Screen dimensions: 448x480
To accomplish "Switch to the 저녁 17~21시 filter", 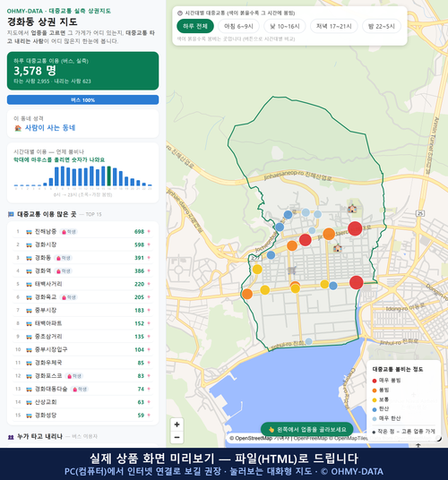I will click(x=334, y=26).
